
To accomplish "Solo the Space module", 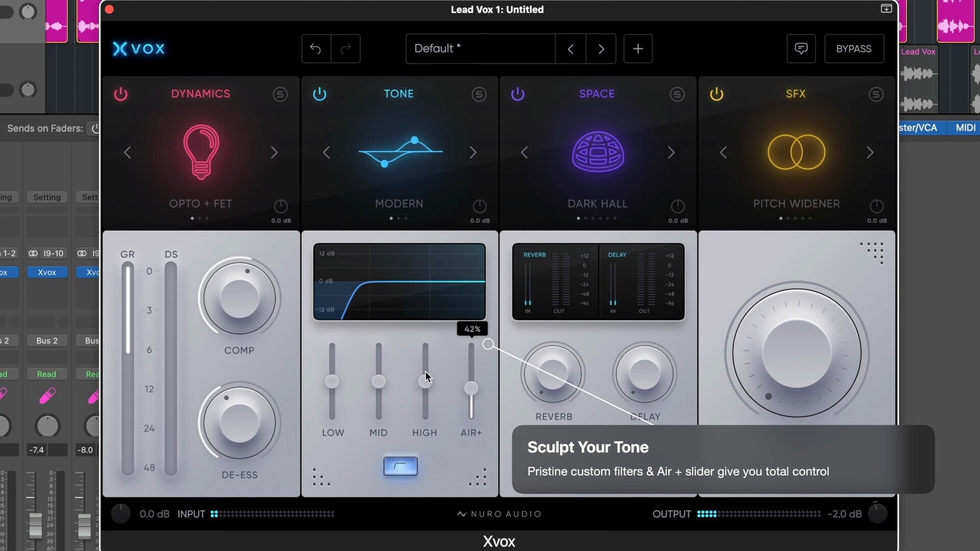I will [677, 94].
